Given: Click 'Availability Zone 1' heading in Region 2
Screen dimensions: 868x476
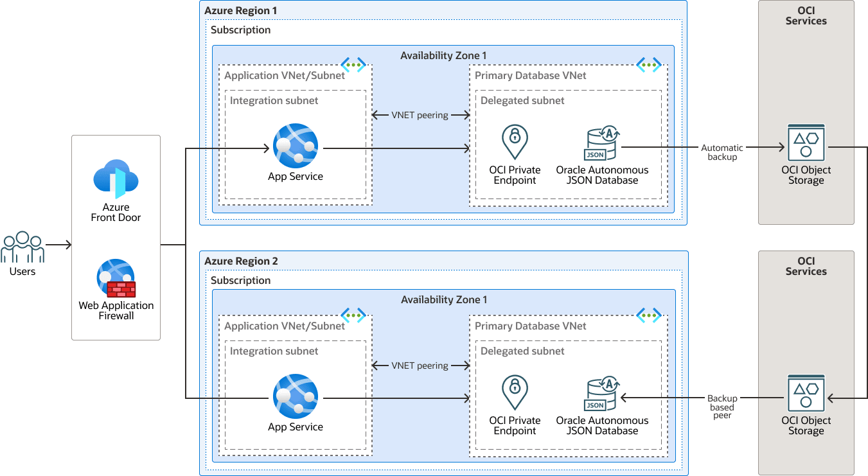Looking at the screenshot, I should pyautogui.click(x=444, y=300).
